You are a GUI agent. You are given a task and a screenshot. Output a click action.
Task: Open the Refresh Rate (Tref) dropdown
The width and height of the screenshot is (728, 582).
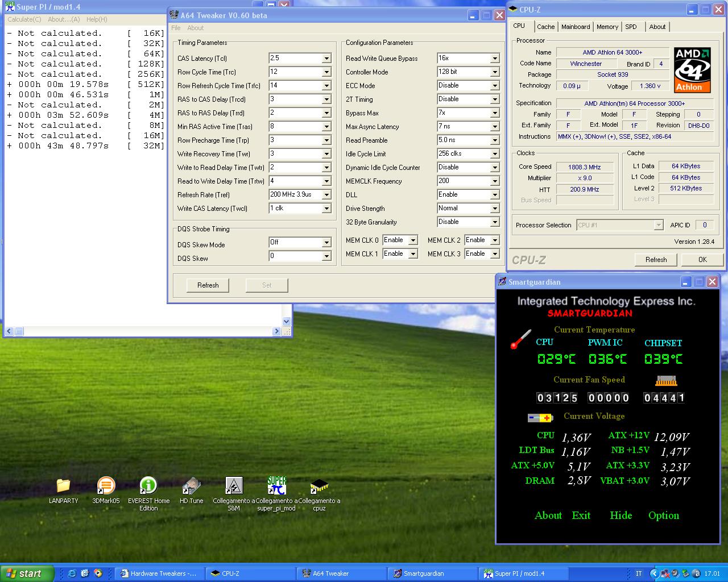pyautogui.click(x=326, y=195)
